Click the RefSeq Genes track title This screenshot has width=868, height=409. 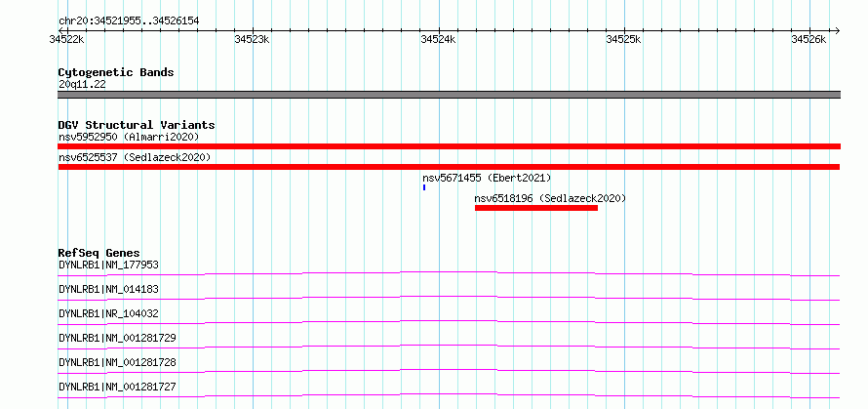pyautogui.click(x=99, y=253)
